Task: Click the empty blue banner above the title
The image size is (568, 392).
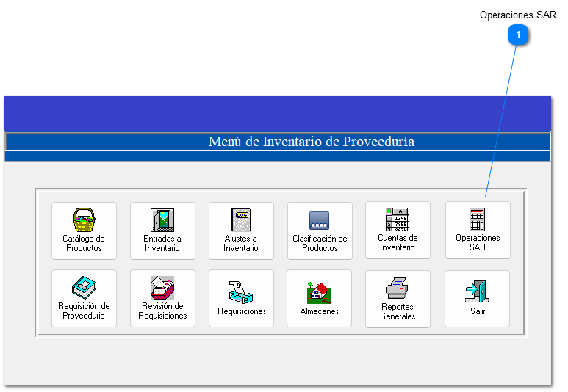Action: [x=277, y=113]
